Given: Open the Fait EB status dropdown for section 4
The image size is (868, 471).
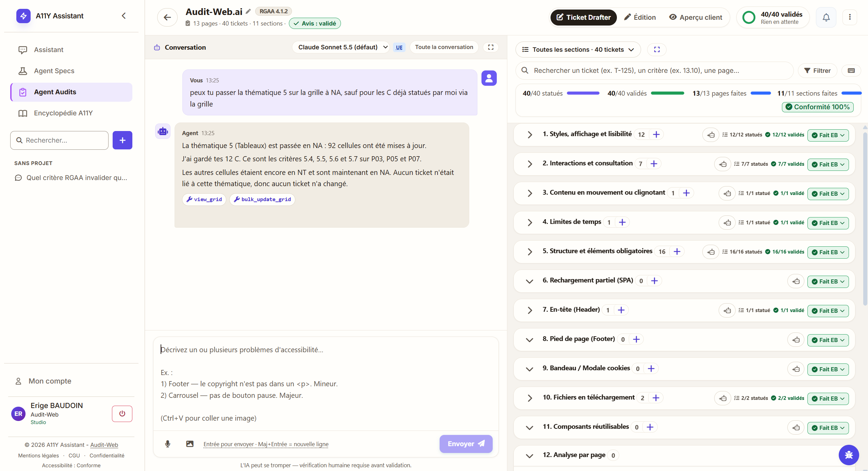Looking at the screenshot, I should (828, 223).
